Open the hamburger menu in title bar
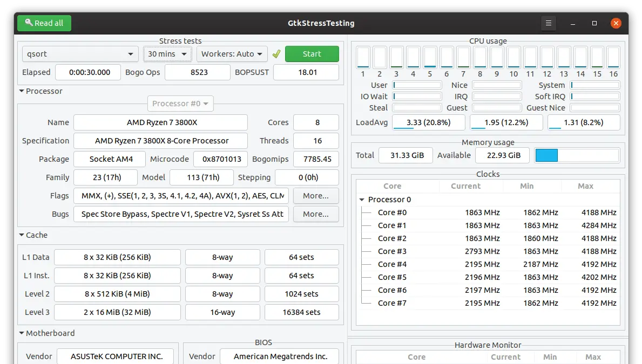The height and width of the screenshot is (364, 642). coord(549,23)
